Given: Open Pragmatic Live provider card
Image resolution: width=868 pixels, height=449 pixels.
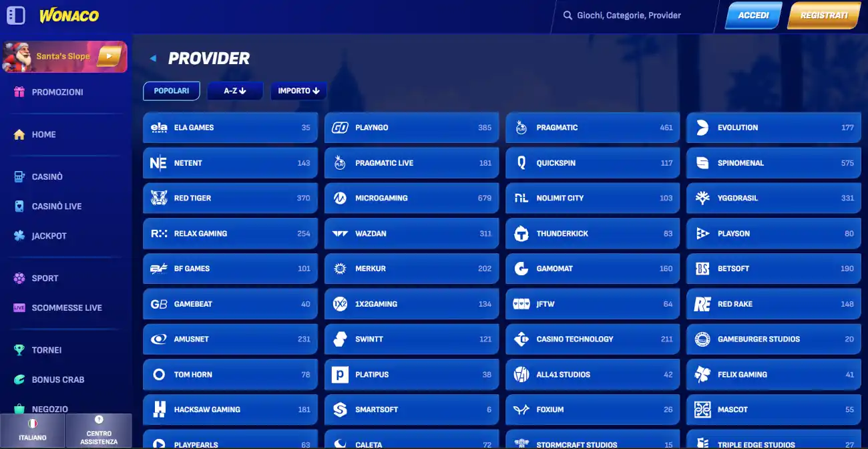Looking at the screenshot, I should [x=411, y=163].
